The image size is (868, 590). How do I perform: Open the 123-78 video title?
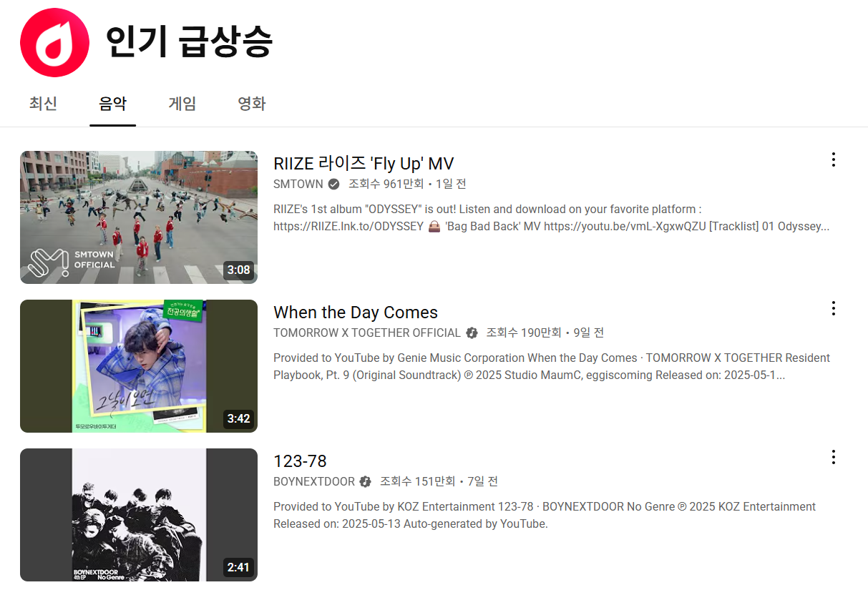300,461
